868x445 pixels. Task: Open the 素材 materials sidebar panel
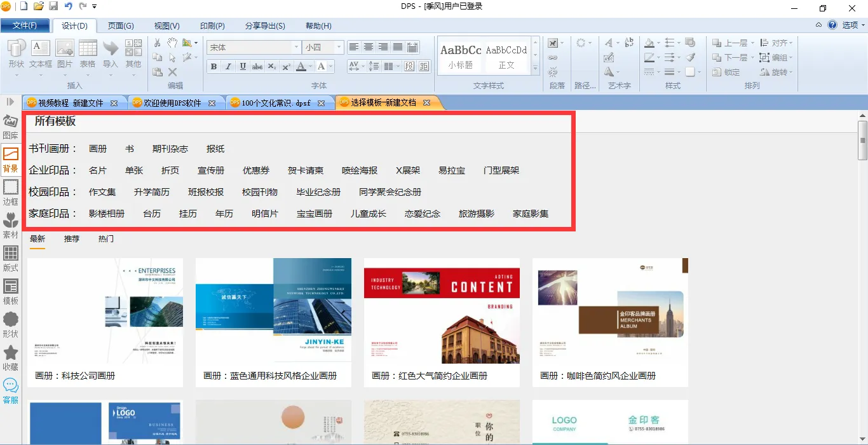coord(10,226)
